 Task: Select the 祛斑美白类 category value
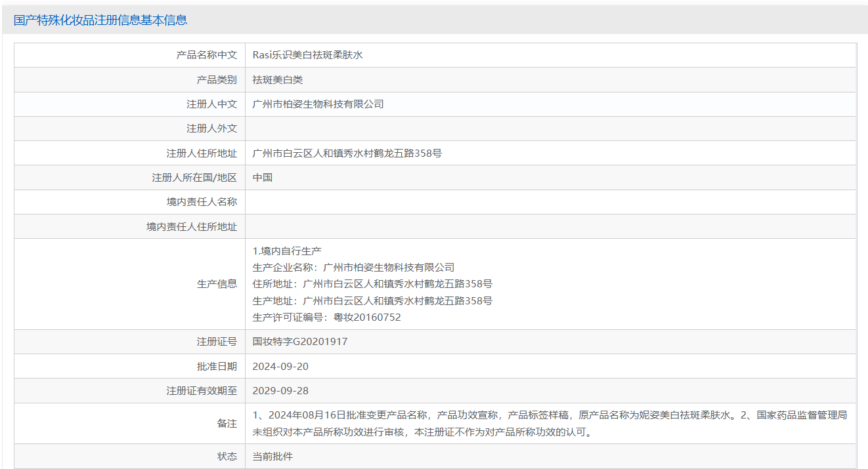pos(278,80)
